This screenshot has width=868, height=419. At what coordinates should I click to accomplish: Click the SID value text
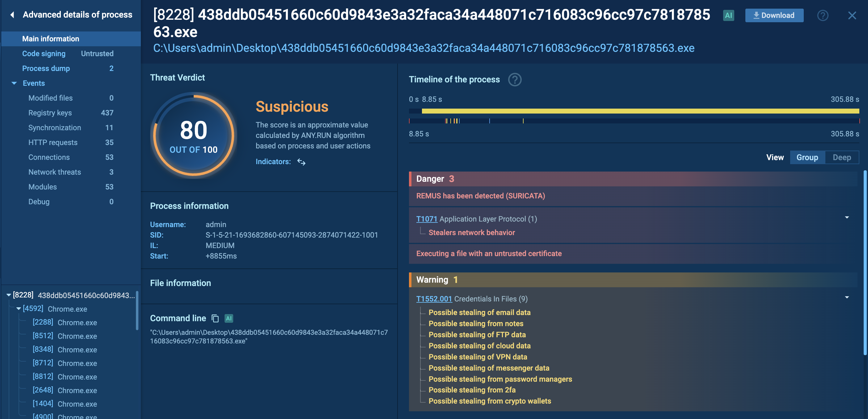coord(292,235)
